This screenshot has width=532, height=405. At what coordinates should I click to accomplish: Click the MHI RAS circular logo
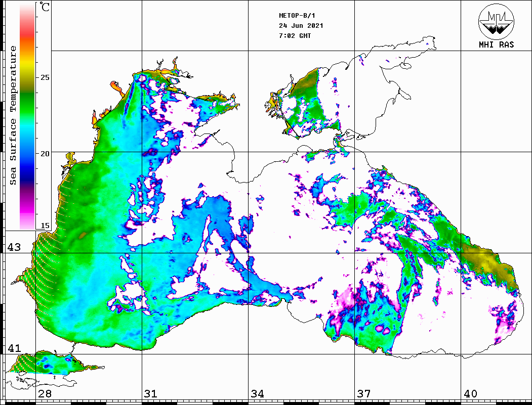[x=496, y=21]
